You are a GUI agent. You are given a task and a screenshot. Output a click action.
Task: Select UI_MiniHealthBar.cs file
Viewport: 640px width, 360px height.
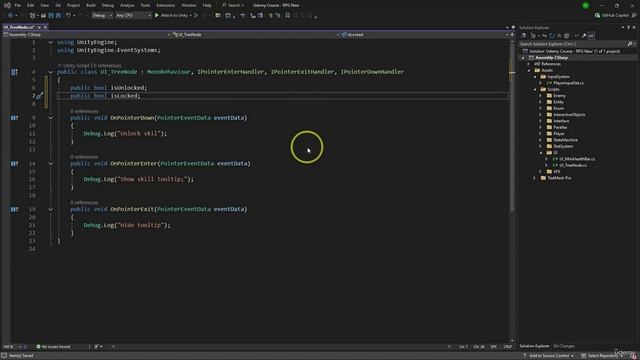[577, 159]
